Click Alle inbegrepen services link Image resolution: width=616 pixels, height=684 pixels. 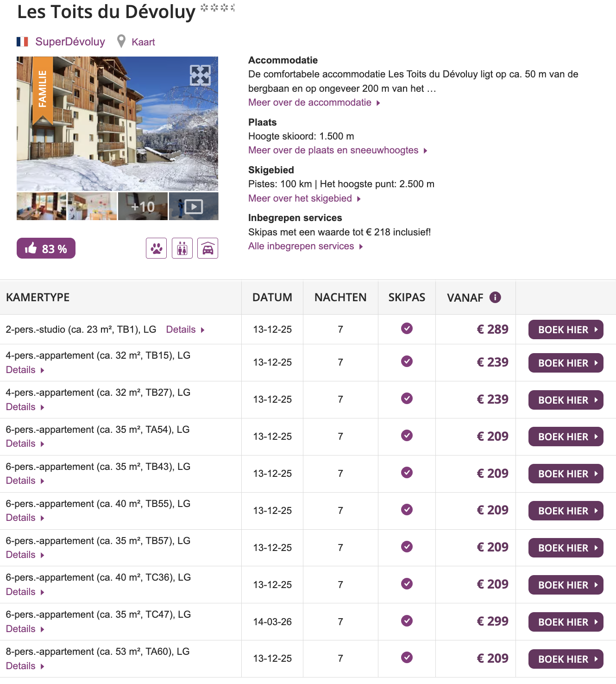pyautogui.click(x=302, y=246)
